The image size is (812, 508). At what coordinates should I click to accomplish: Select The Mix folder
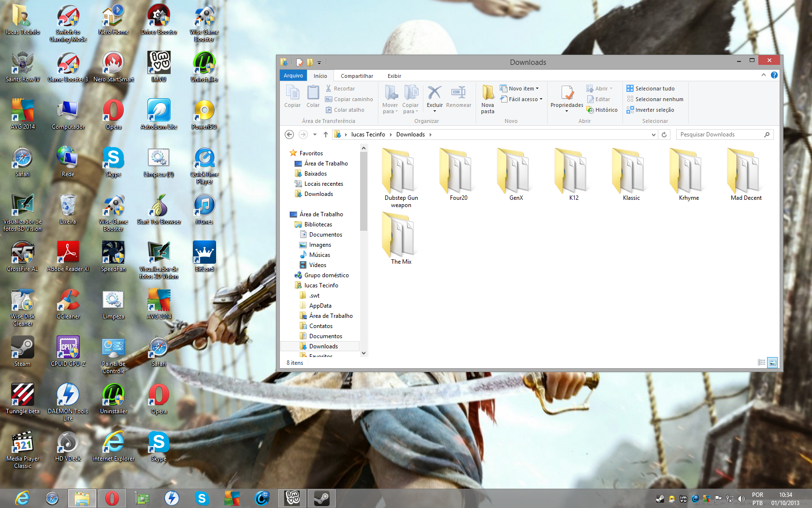point(401,238)
